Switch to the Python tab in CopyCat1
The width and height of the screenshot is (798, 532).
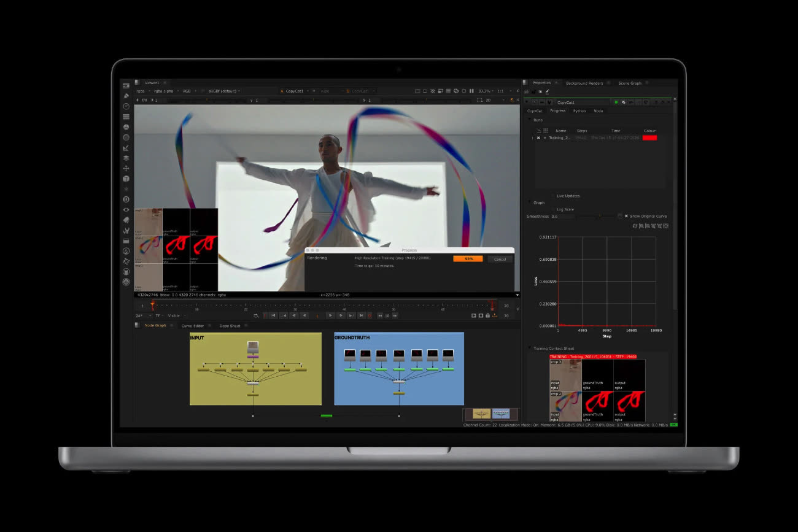579,111
